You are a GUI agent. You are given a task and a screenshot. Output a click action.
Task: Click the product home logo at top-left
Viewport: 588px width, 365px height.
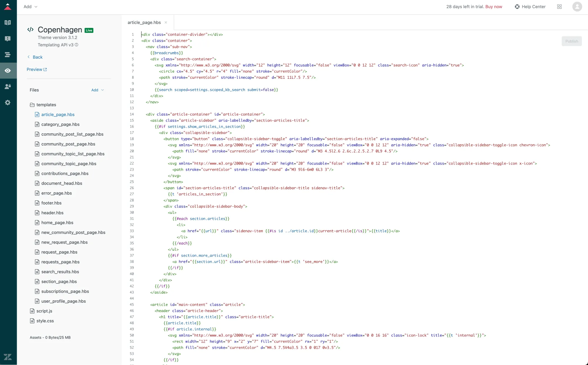coord(8,7)
